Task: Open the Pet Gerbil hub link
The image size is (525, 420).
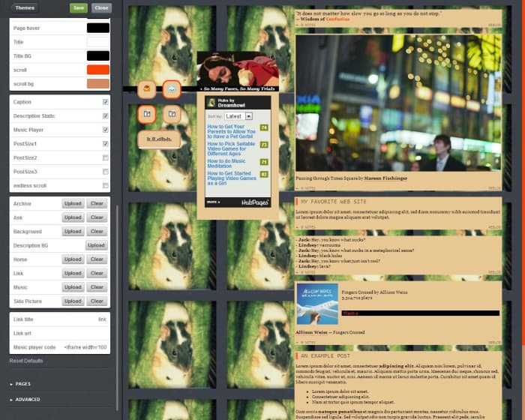Action: point(231,132)
